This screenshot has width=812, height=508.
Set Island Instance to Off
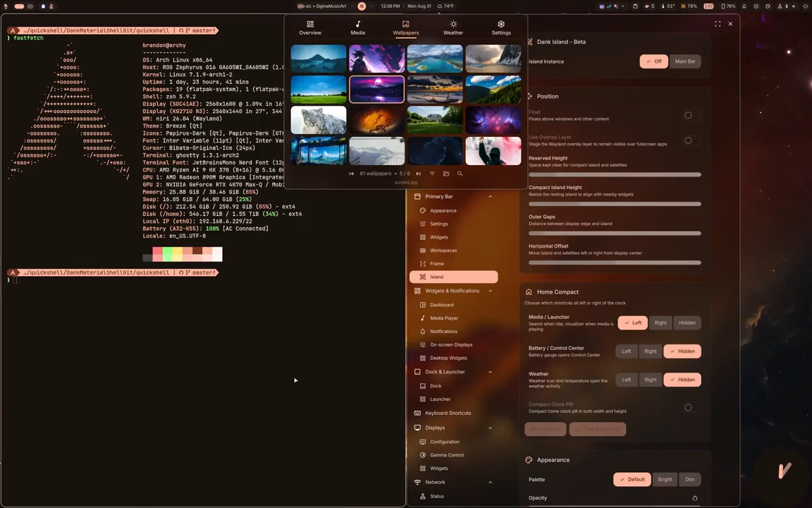click(653, 61)
